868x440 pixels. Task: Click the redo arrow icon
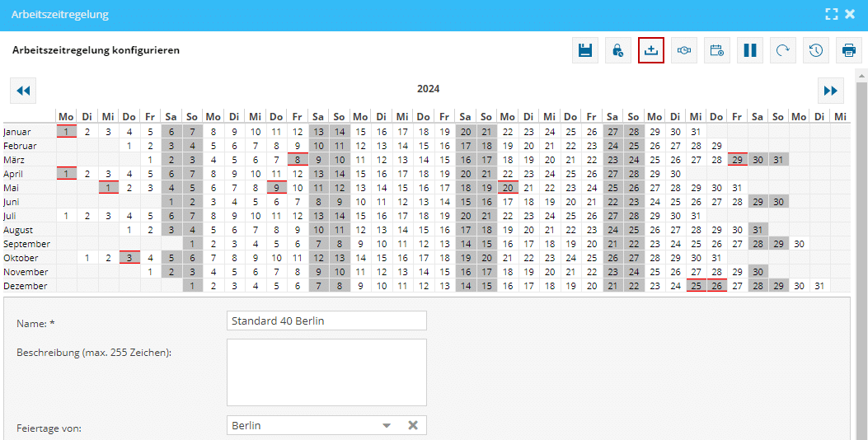783,50
